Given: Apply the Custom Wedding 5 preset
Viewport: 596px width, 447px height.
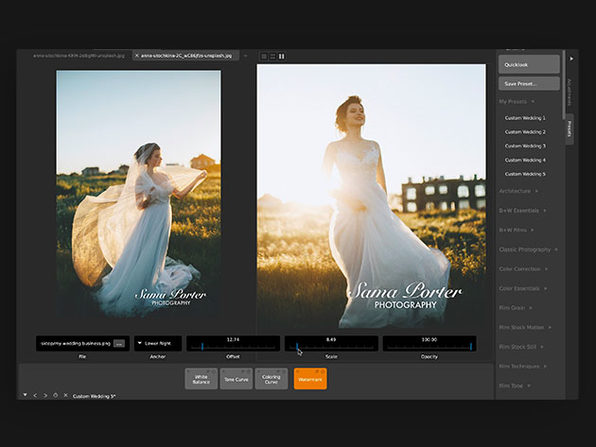Looking at the screenshot, I should [525, 174].
